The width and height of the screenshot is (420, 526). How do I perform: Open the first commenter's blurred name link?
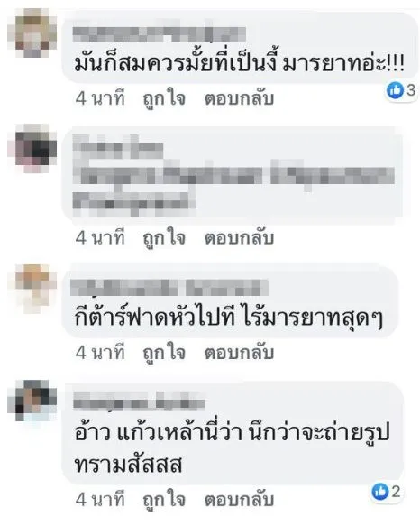pyautogui.click(x=160, y=34)
